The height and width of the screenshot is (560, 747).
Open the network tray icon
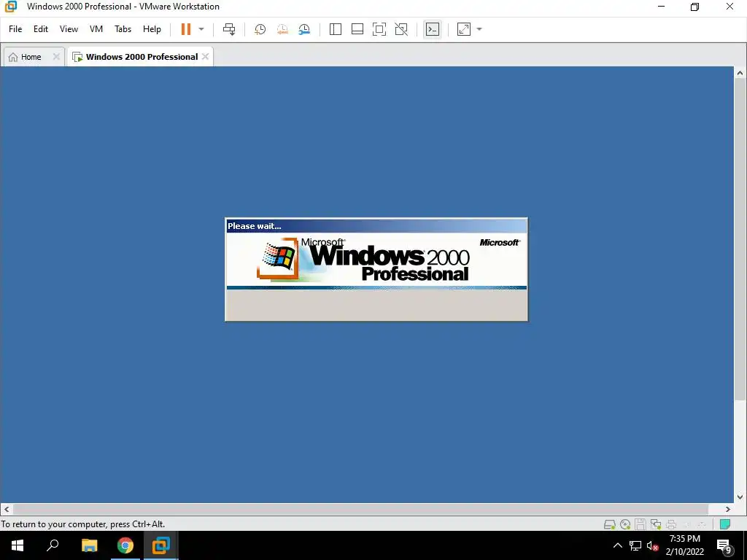tap(635, 545)
